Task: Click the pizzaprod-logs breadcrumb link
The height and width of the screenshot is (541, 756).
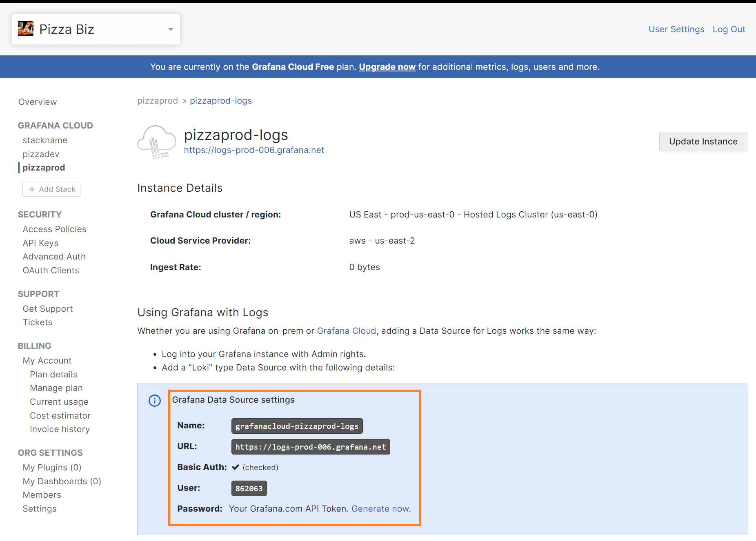Action: [x=221, y=101]
